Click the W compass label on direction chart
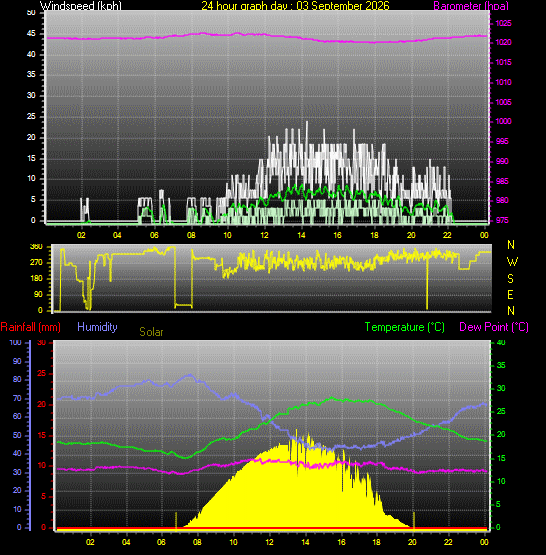Image resolution: width=546 pixels, height=555 pixels. click(x=512, y=262)
